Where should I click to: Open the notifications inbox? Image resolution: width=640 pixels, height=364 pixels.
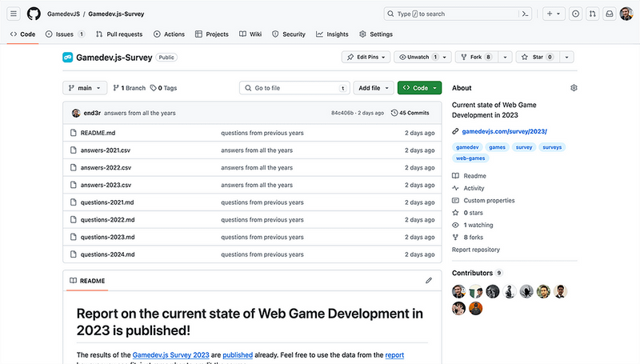(610, 14)
